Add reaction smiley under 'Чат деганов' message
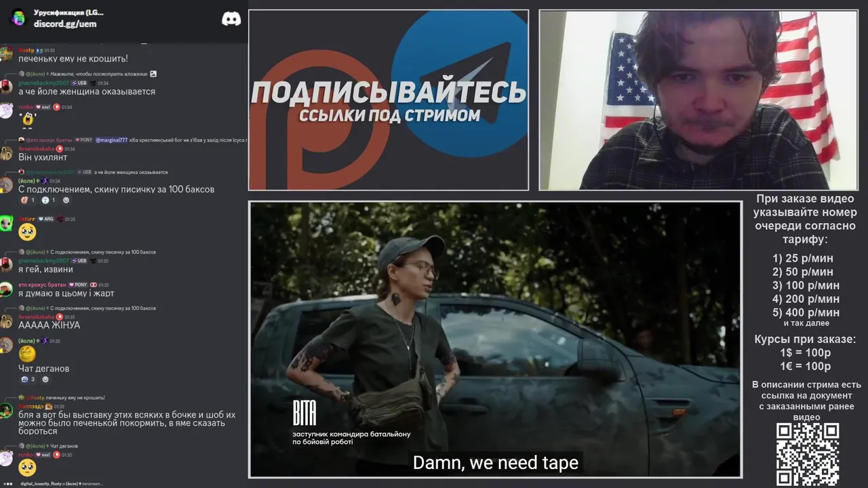Viewport: 868px width, 488px height. [45, 379]
